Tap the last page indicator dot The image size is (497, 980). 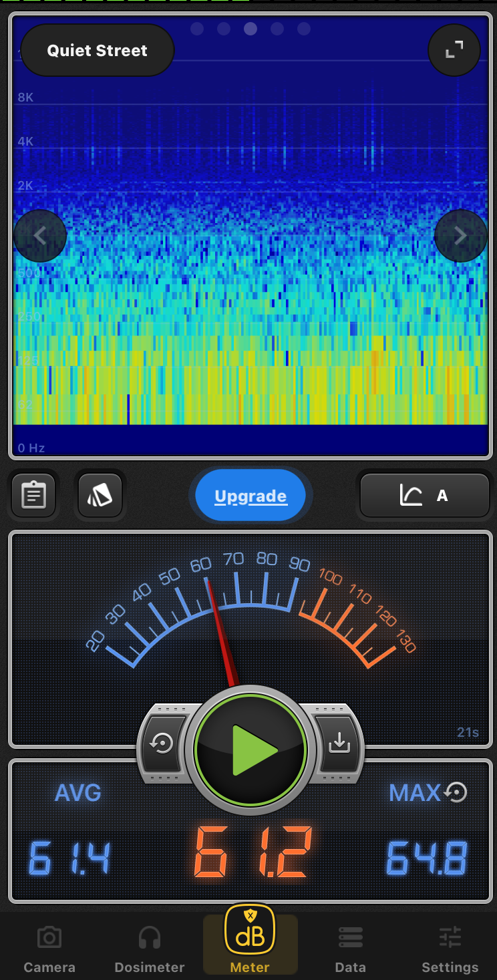point(304,29)
